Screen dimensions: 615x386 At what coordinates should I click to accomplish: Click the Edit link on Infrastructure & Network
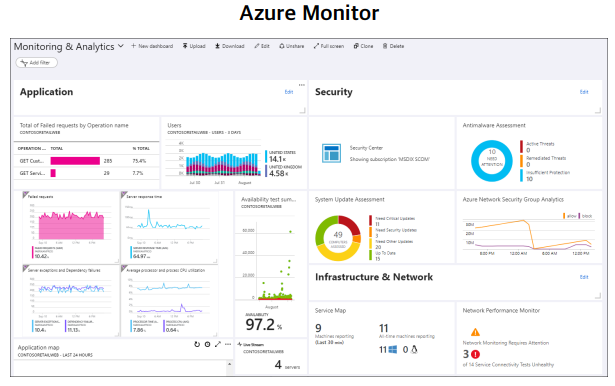[x=584, y=277]
